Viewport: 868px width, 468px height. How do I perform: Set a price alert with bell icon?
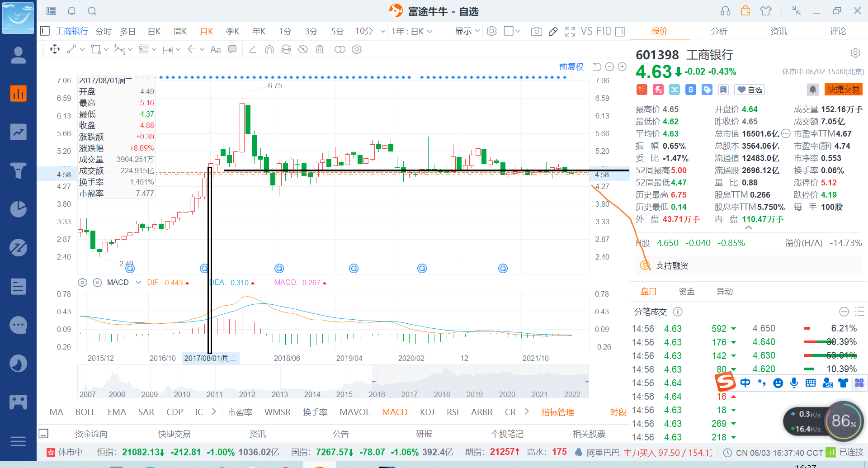812,90
